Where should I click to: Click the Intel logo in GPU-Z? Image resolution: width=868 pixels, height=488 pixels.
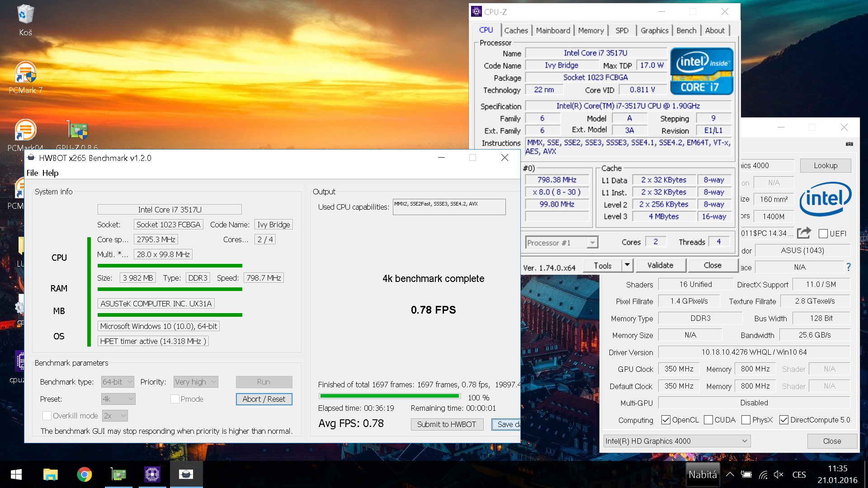[x=826, y=199]
